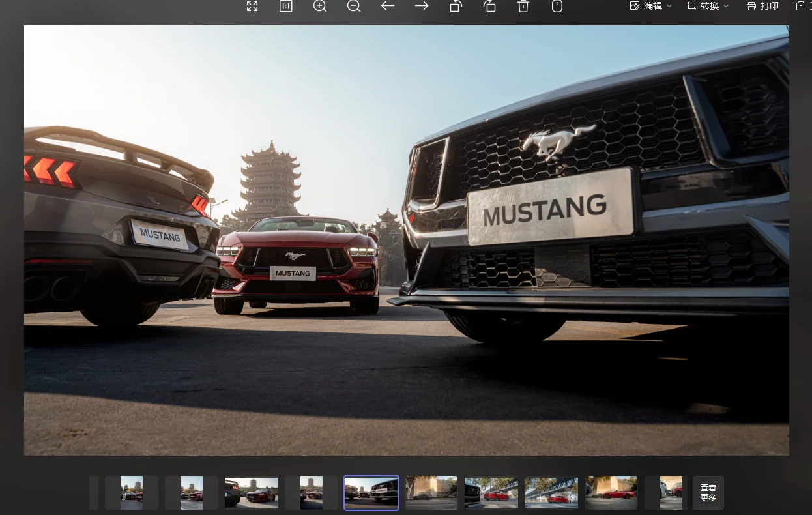Delete image using the trash icon
Viewport: 812px width, 515px height.
point(523,7)
